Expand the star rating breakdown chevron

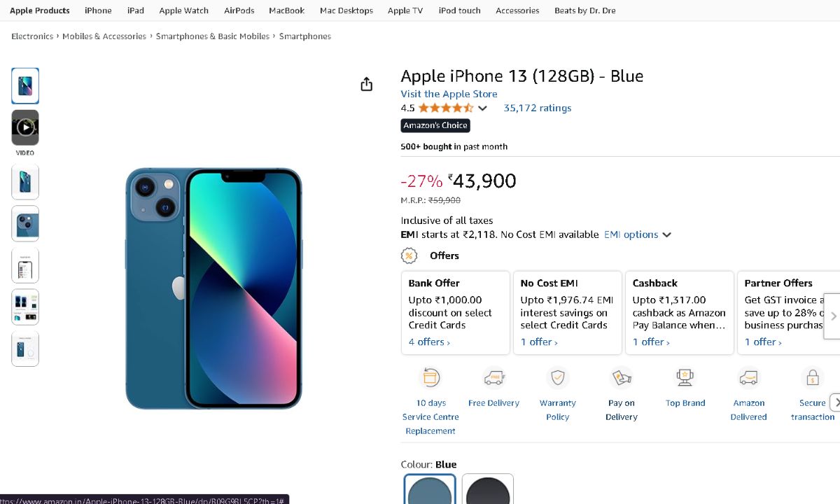point(482,108)
